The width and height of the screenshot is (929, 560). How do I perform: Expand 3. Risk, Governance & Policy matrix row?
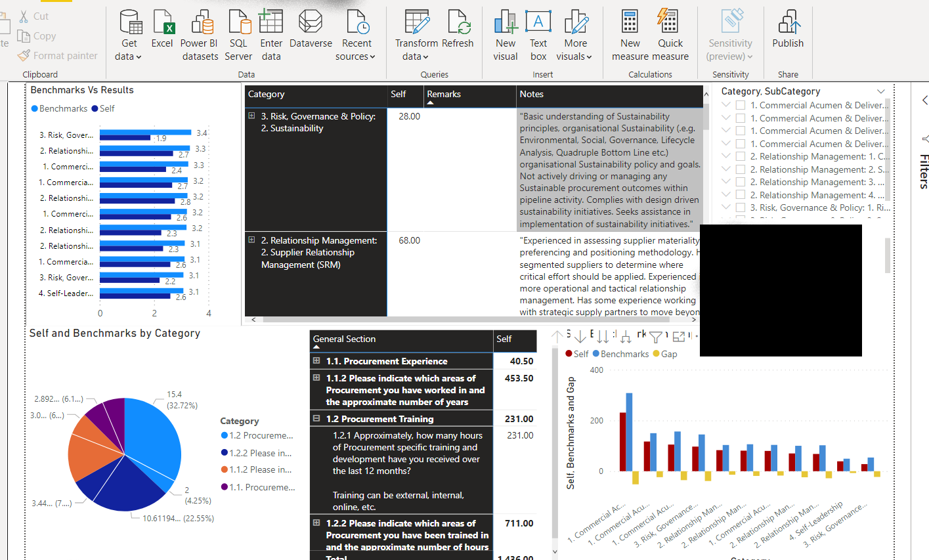[x=251, y=116]
